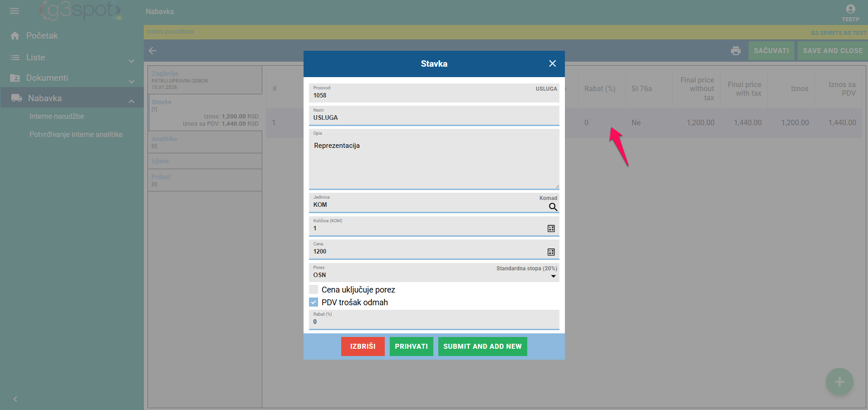Uncheck PDV trošak odmah checkbox

(314, 302)
